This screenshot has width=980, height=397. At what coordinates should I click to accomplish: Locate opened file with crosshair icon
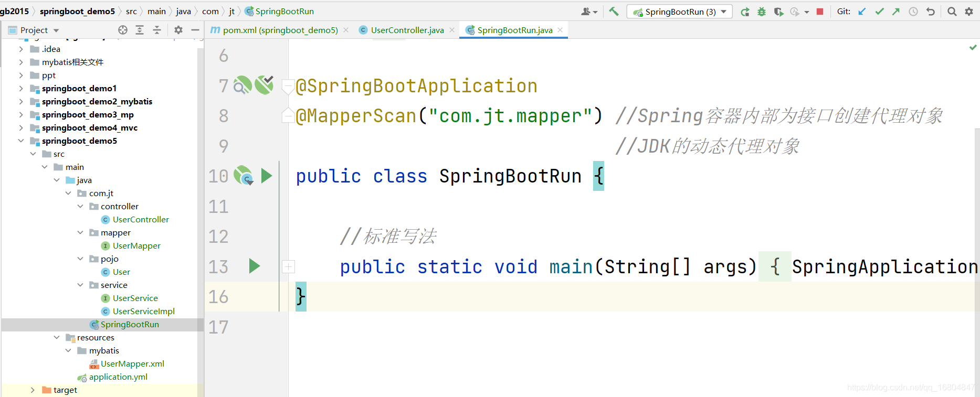(123, 30)
